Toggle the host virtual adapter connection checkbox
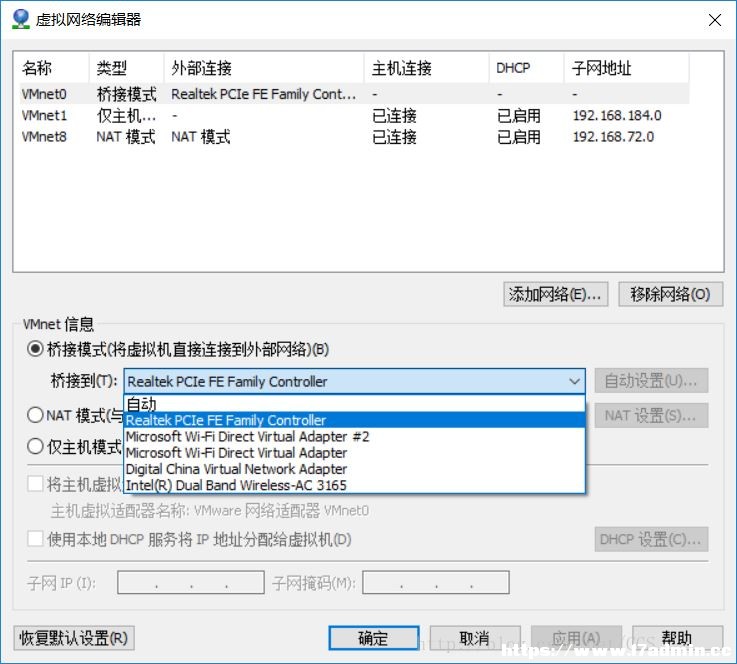The height and width of the screenshot is (664, 737). (35, 484)
